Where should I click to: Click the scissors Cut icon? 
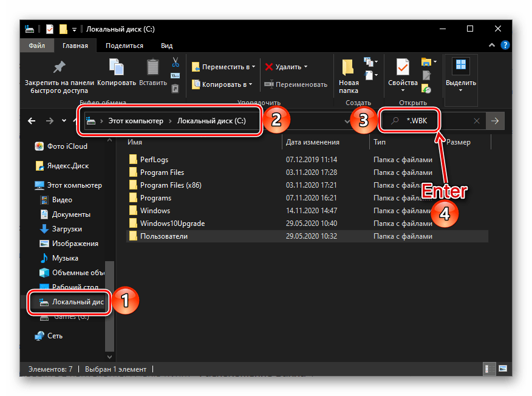click(x=175, y=63)
